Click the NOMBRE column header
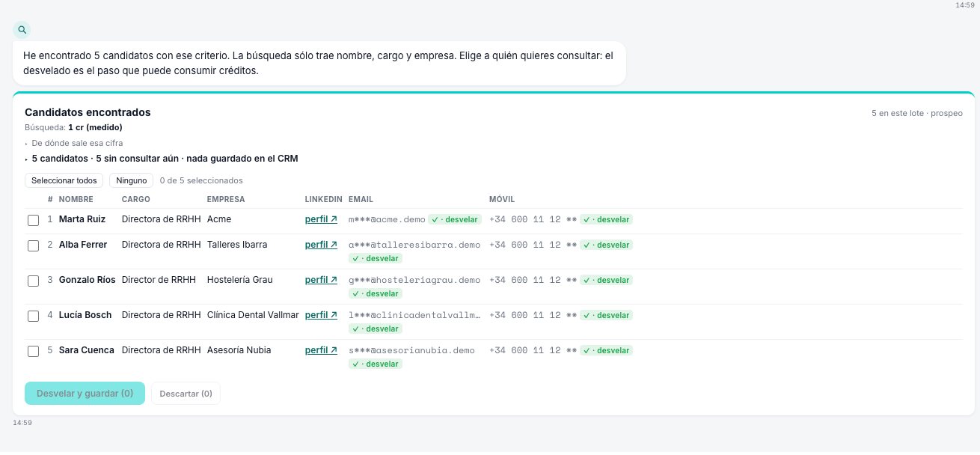 coord(76,199)
